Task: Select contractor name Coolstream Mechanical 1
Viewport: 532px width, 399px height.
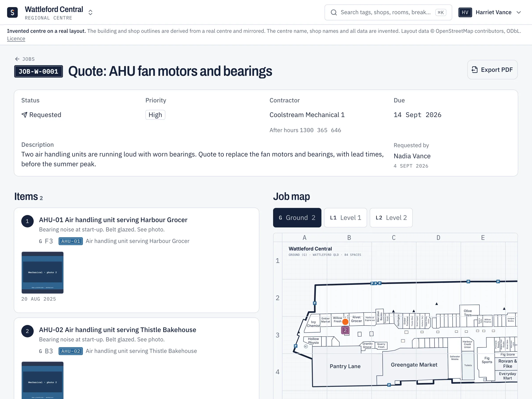Action: click(307, 115)
